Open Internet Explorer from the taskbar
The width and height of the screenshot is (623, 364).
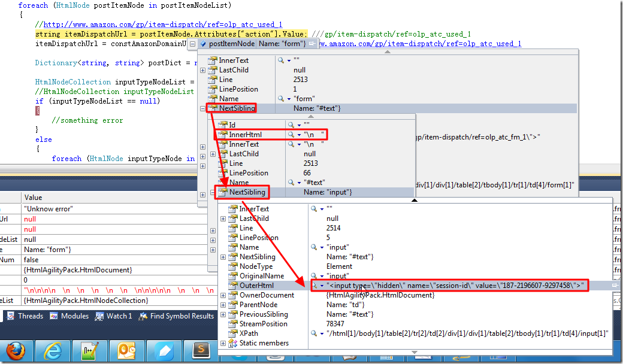[53, 351]
